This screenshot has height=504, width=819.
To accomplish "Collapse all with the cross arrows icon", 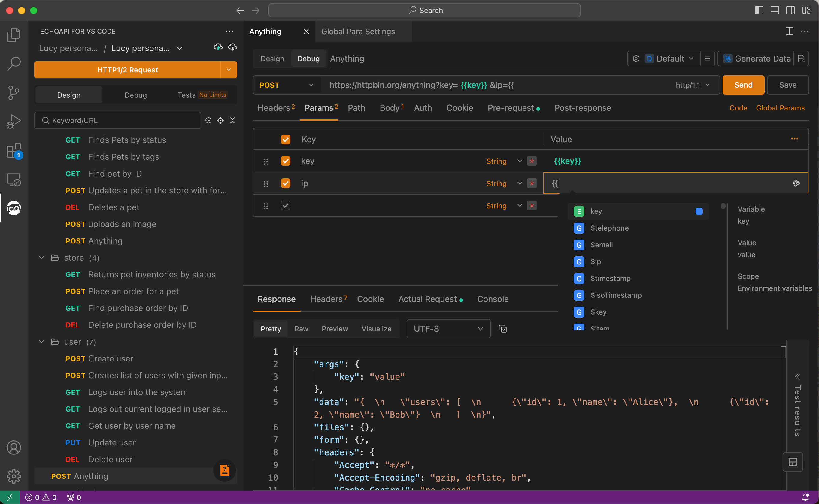I will (x=232, y=120).
